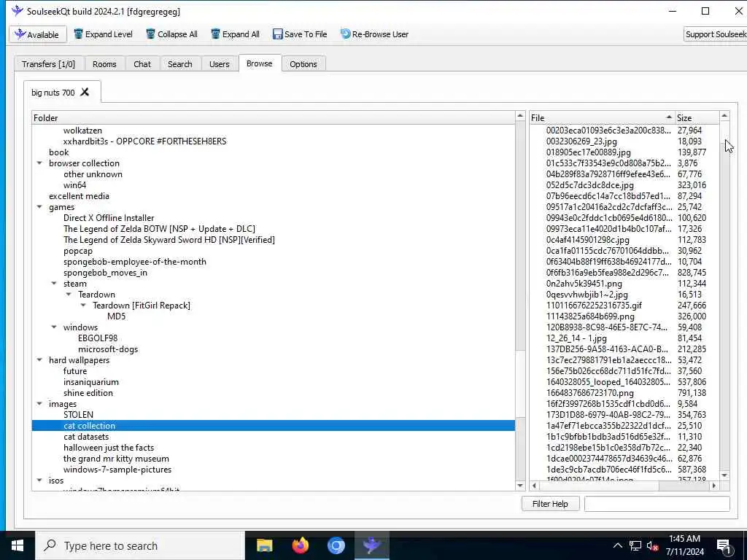Collapse the games folder
The image size is (747, 560).
click(39, 206)
